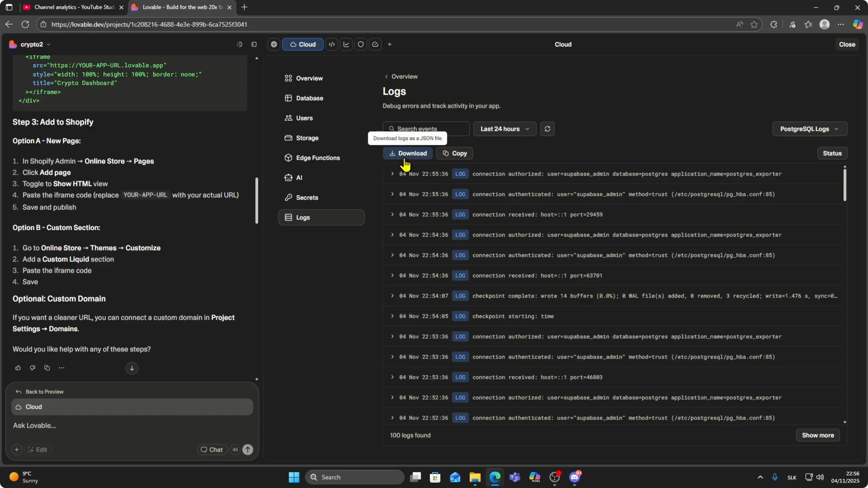Close the Cloud panel
The image size is (868, 488).
pyautogui.click(x=847, y=45)
